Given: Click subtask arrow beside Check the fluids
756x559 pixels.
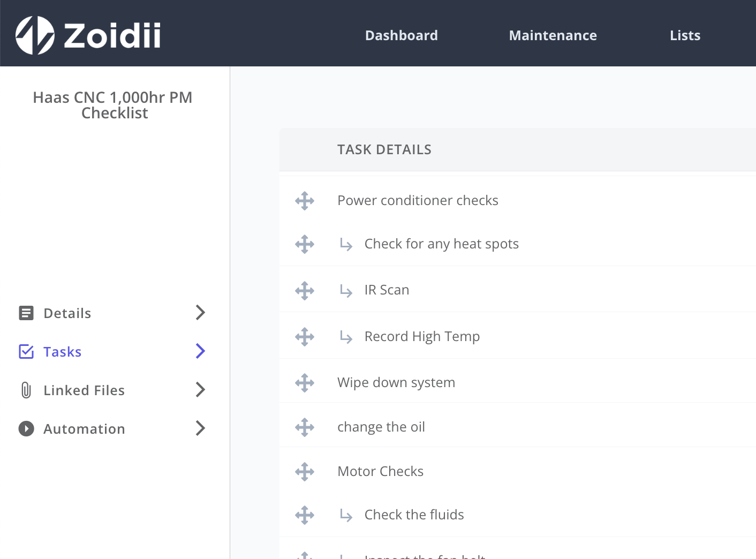Looking at the screenshot, I should point(346,516).
